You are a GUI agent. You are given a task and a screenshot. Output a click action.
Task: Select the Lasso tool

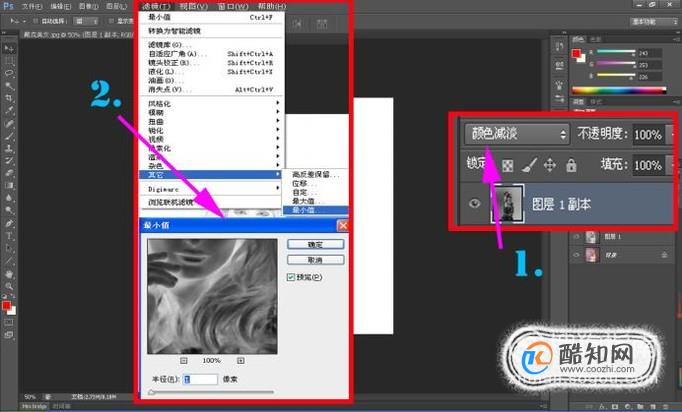pos(9,73)
